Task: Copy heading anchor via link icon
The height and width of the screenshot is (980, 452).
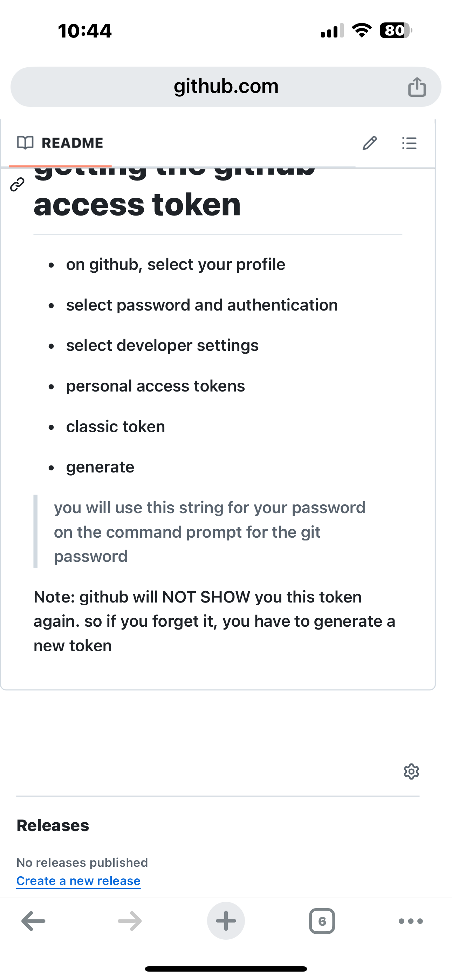Action: coord(17,184)
